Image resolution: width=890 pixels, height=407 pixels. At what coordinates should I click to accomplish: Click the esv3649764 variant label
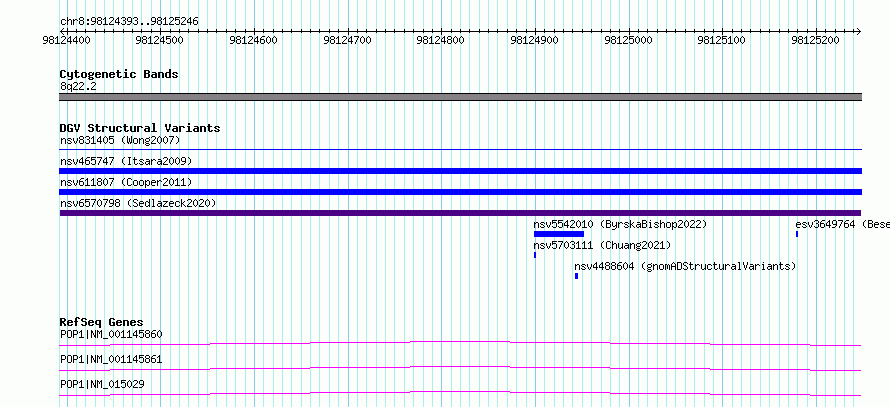842,224
